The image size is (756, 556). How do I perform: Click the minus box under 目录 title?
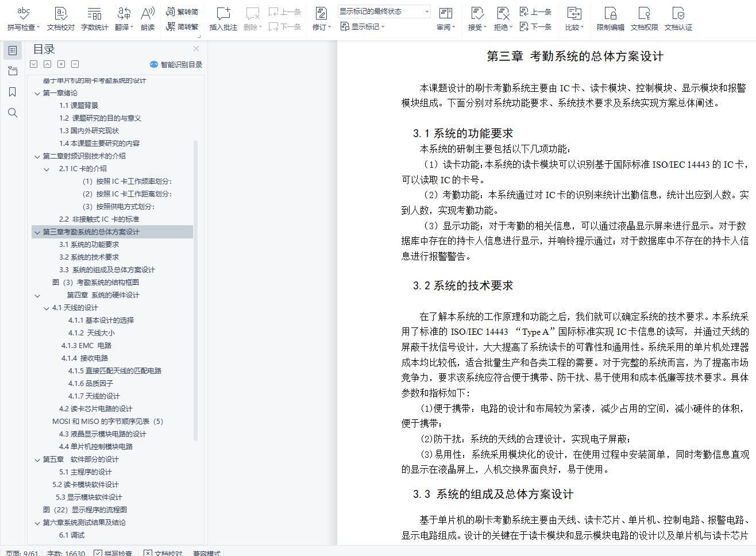point(75,64)
